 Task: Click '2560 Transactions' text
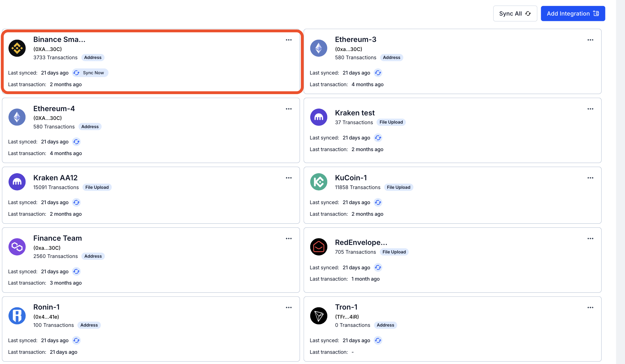[56, 256]
